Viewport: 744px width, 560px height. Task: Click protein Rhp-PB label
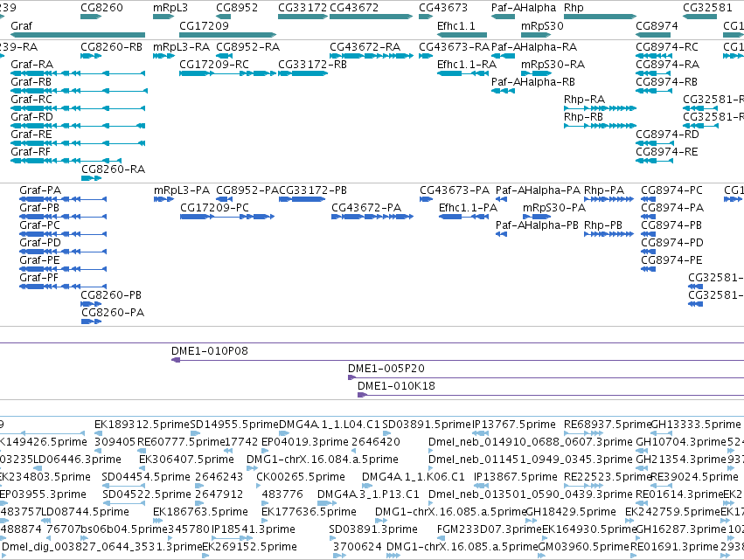coord(603,225)
